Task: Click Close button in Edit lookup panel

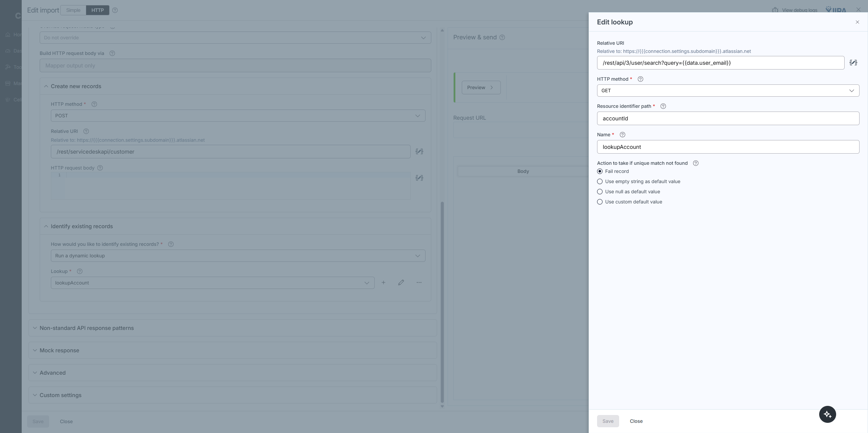Action: click(x=636, y=421)
